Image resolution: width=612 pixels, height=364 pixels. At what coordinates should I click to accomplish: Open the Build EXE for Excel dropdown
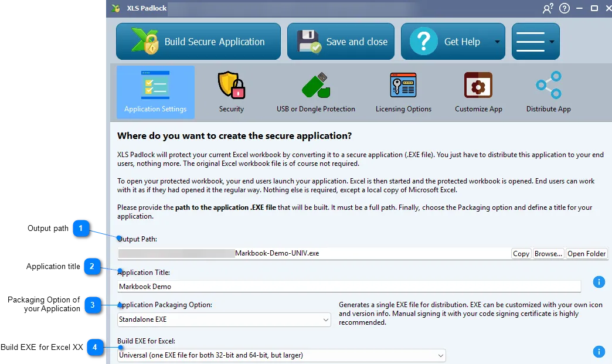[281, 355]
